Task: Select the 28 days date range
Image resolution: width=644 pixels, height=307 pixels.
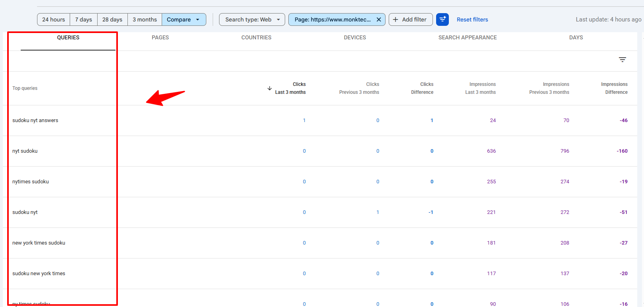Action: (x=112, y=19)
